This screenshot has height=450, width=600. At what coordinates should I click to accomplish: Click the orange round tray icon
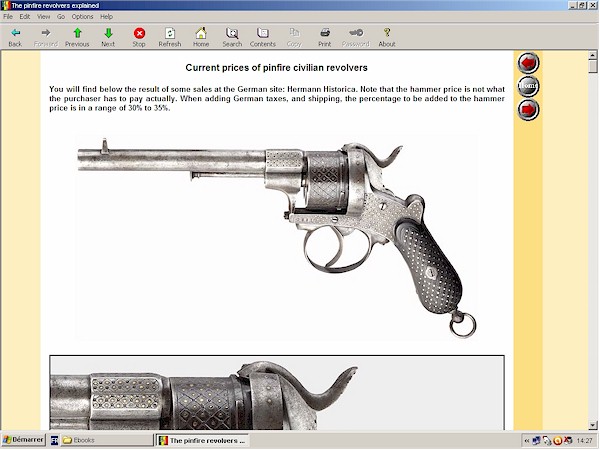558,441
